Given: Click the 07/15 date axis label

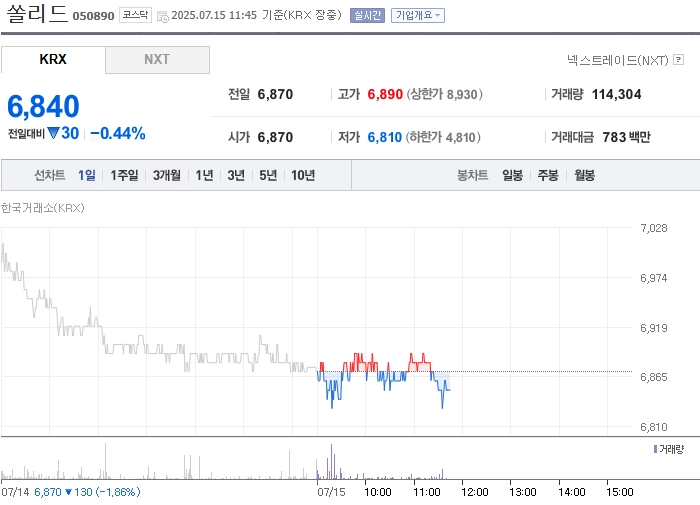Looking at the screenshot, I should 331,492.
